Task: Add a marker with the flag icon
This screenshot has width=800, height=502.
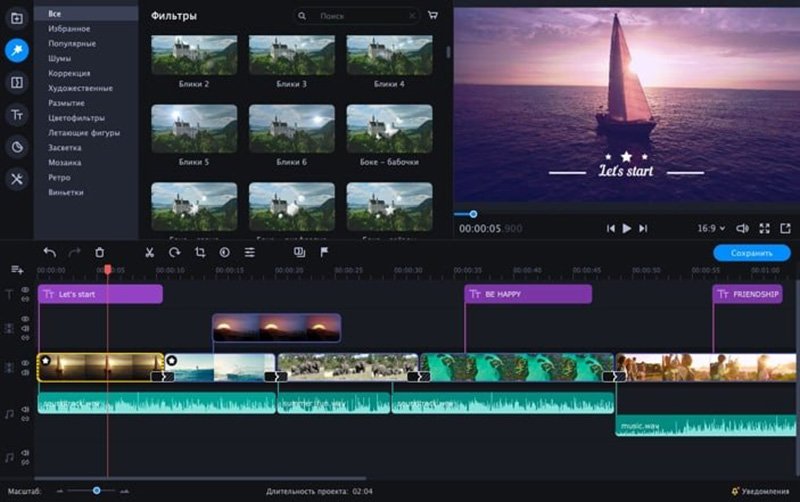Action: (324, 253)
